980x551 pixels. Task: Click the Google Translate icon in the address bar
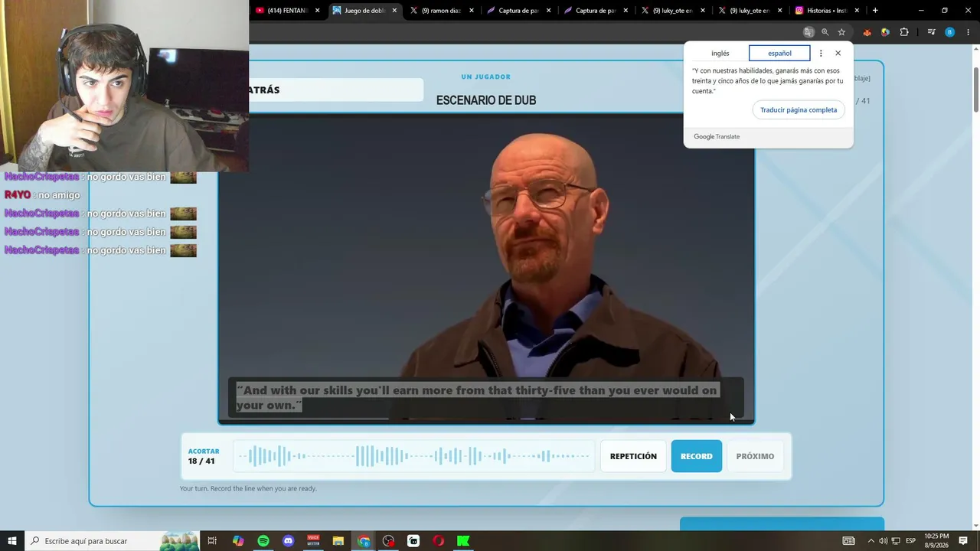pos(808,32)
